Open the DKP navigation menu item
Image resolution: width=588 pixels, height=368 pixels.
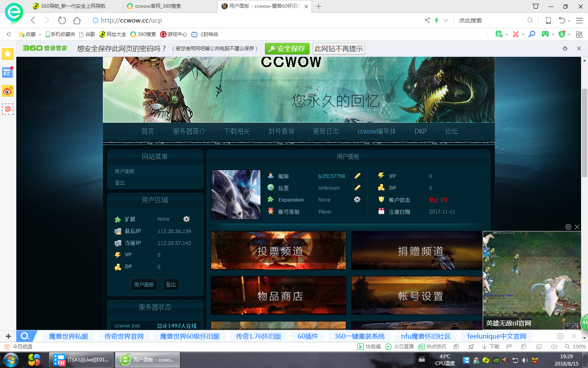(420, 131)
